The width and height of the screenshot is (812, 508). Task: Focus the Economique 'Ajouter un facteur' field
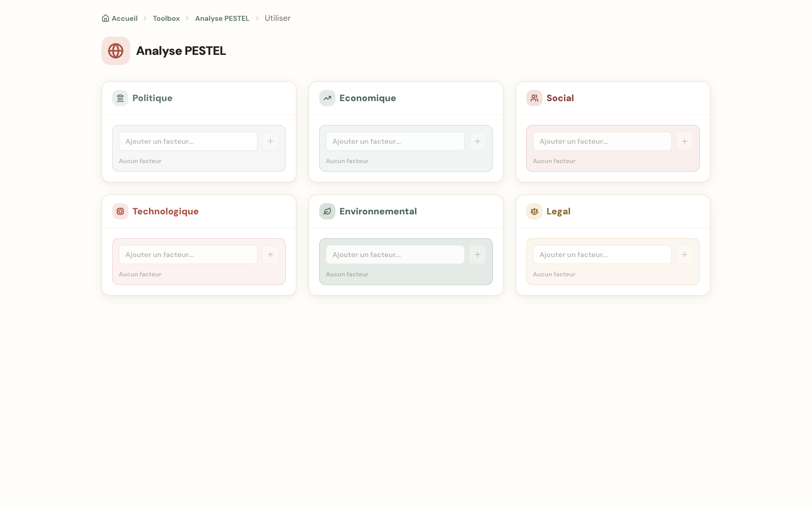coord(395,141)
